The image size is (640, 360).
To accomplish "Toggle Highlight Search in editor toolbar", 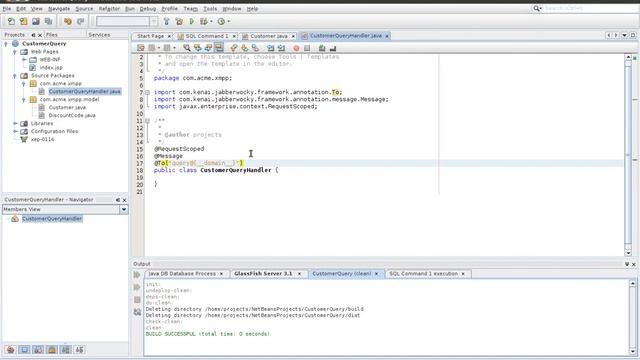I will tap(219, 48).
